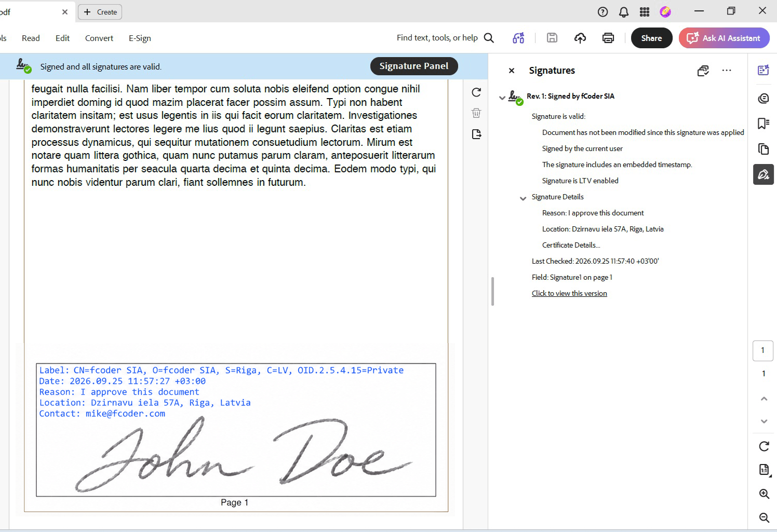Click the fit page view icon
This screenshot has width=777, height=532.
(x=764, y=470)
